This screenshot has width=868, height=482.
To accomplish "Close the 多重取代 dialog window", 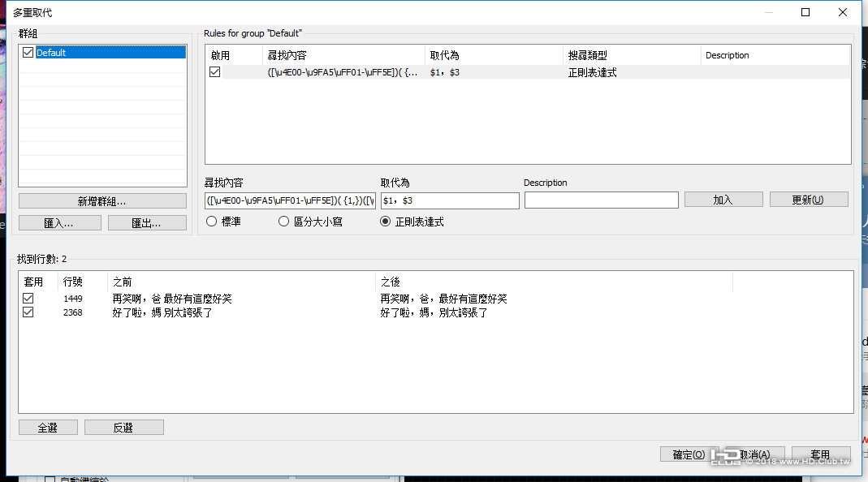I will point(843,12).
